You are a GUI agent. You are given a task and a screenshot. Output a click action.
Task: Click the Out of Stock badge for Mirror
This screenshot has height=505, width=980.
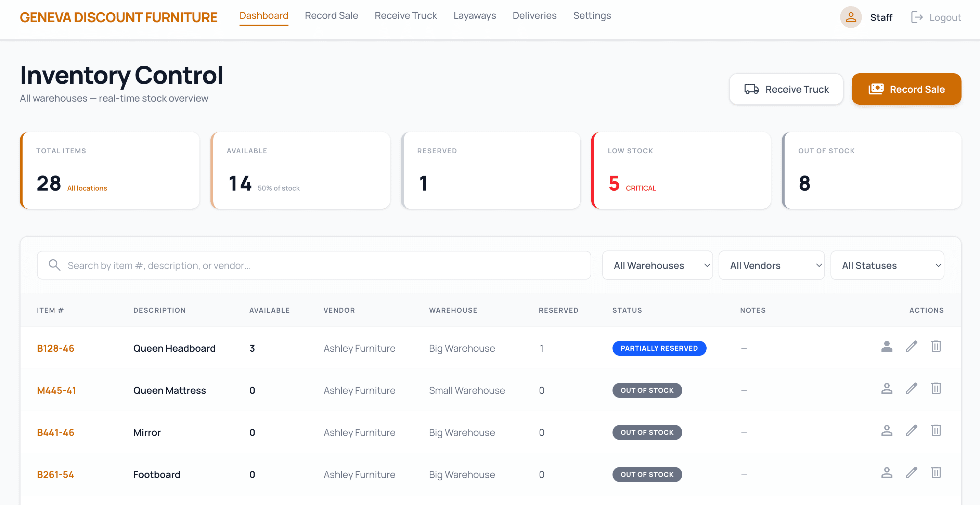[647, 433]
